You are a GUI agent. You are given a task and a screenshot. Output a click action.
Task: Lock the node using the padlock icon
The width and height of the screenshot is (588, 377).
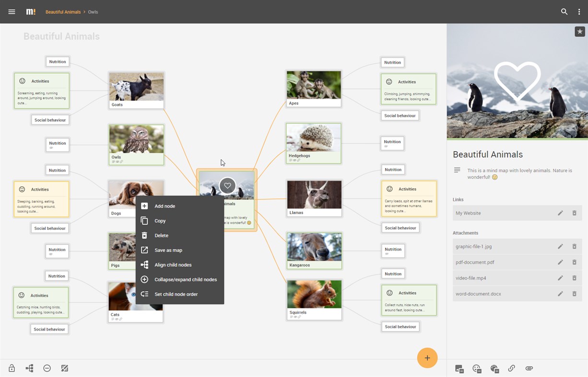12,368
